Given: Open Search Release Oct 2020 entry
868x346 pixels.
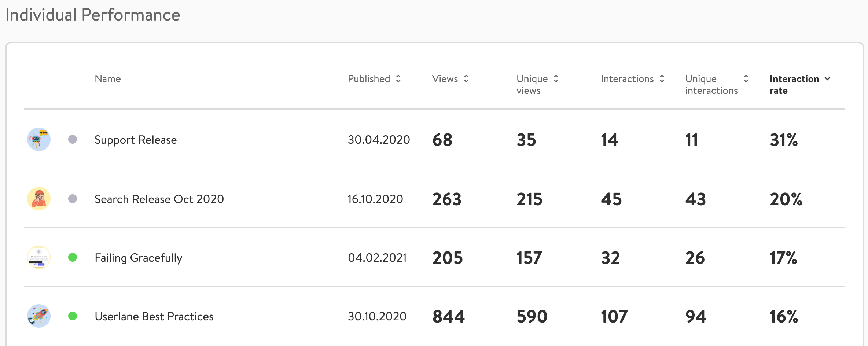Looking at the screenshot, I should pyautogui.click(x=159, y=199).
